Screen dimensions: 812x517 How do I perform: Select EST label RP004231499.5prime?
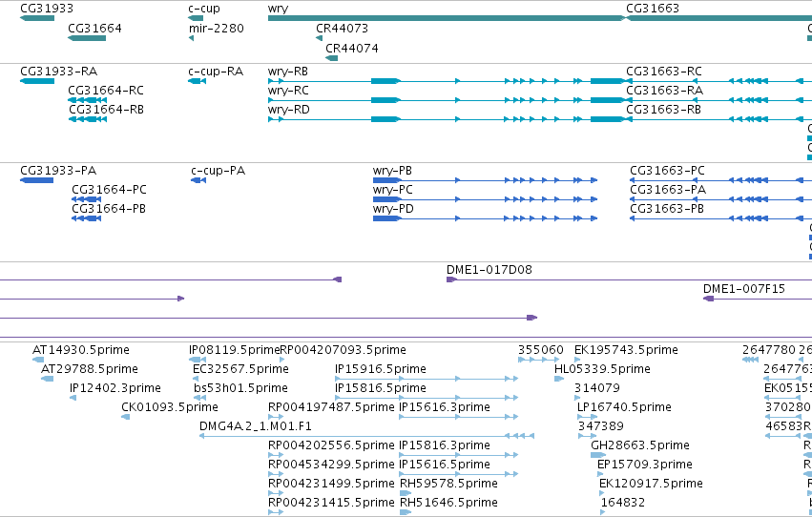pos(331,484)
